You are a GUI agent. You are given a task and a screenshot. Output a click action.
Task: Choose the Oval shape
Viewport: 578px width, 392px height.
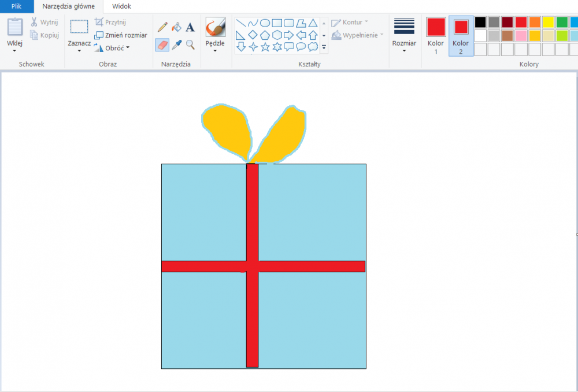coord(265,23)
